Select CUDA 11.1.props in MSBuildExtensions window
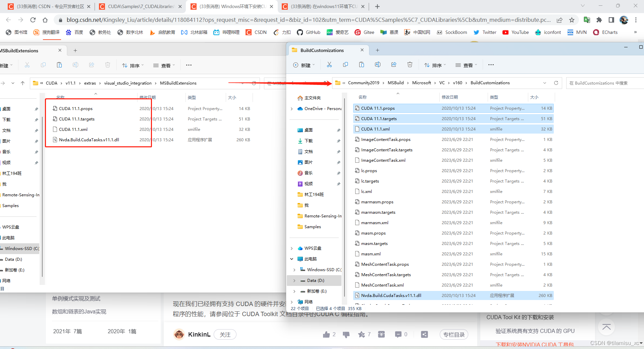644x349 pixels. pos(76,109)
